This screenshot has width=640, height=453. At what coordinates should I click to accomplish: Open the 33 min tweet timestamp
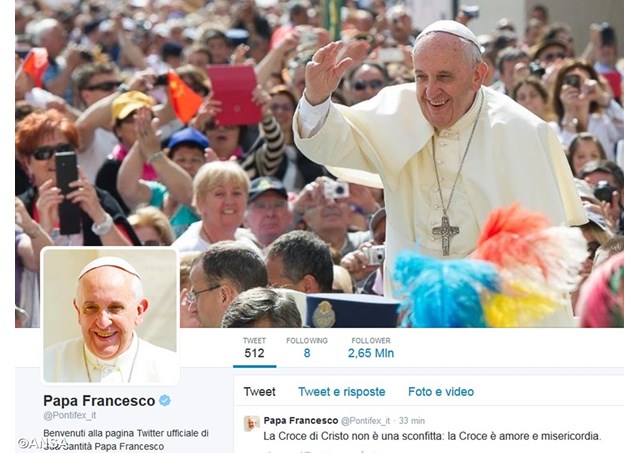(x=411, y=420)
